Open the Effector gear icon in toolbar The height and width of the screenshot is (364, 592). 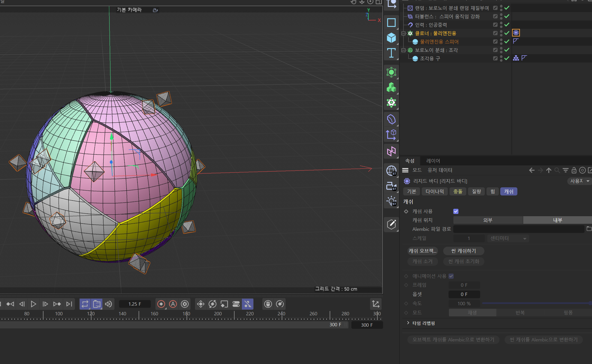tap(391, 103)
